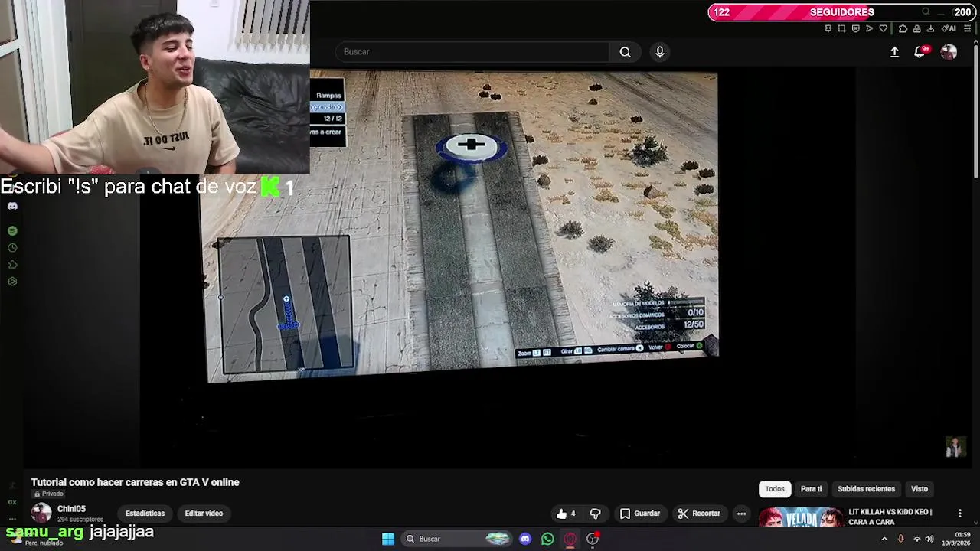980x551 pixels.
Task: Open the easy setup menu lines icon
Action: click(x=968, y=28)
